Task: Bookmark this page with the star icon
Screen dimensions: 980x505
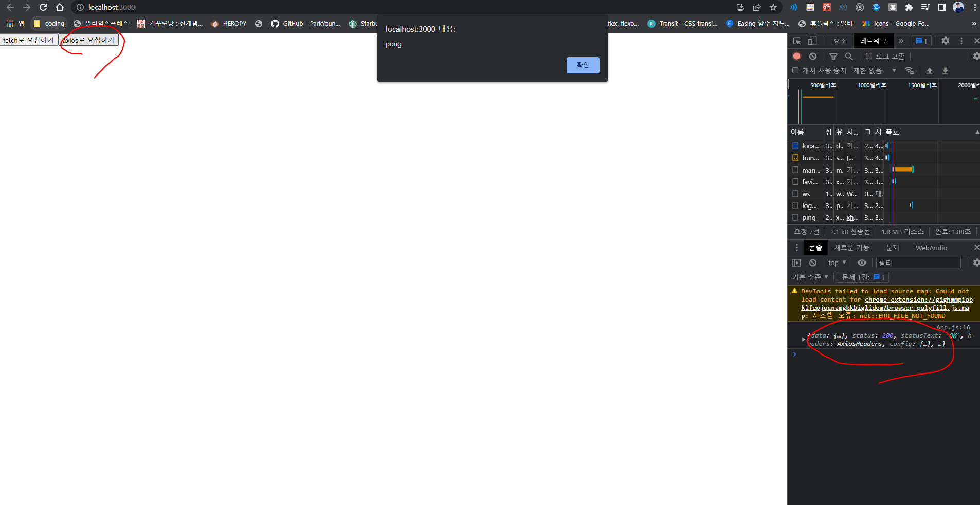Action: coord(773,7)
